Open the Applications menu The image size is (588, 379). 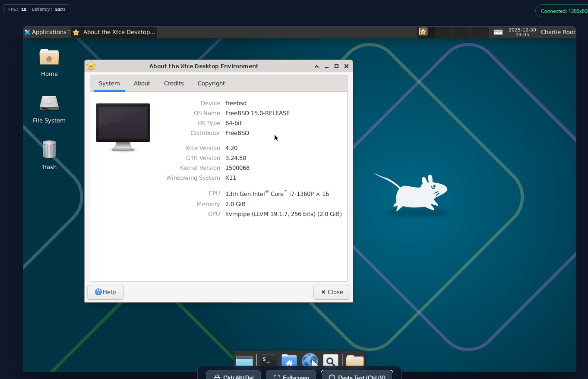(46, 32)
